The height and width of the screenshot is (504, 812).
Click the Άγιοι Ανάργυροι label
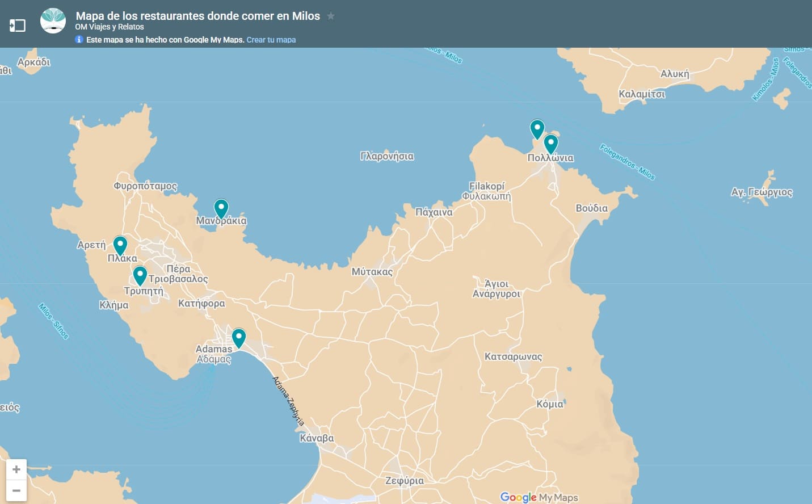pos(497,289)
